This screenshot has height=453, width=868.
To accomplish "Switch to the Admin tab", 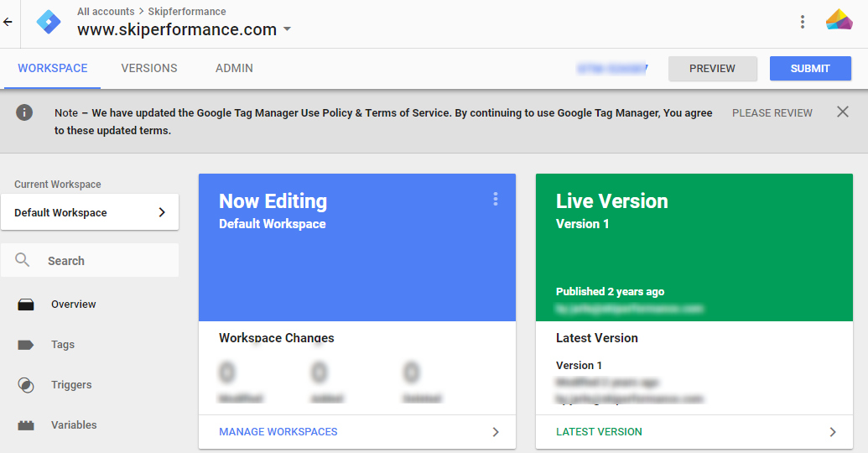I will 234,68.
